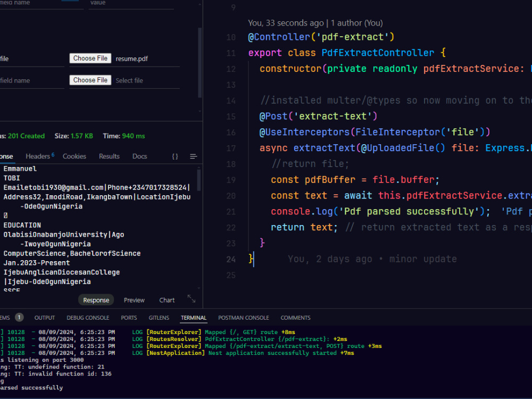This screenshot has width=532, height=399.
Task: Click the @Controller('pdf-extract') code line
Action: (321, 37)
